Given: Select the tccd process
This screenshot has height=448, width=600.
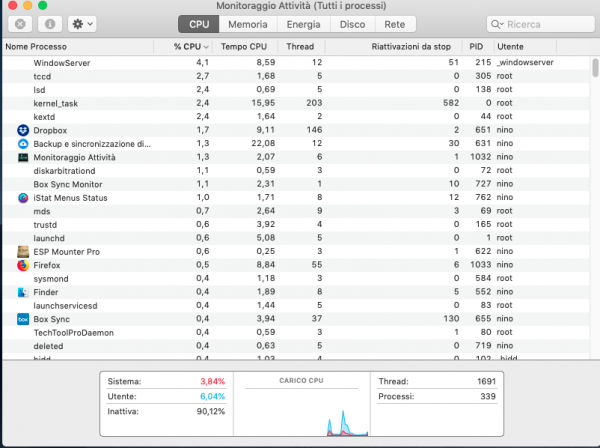Looking at the screenshot, I should (296, 76).
